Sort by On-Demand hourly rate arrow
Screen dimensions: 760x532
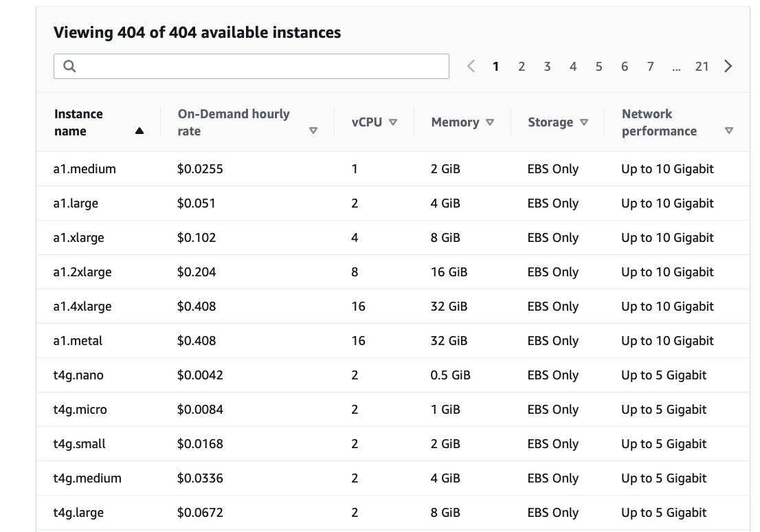(x=313, y=131)
